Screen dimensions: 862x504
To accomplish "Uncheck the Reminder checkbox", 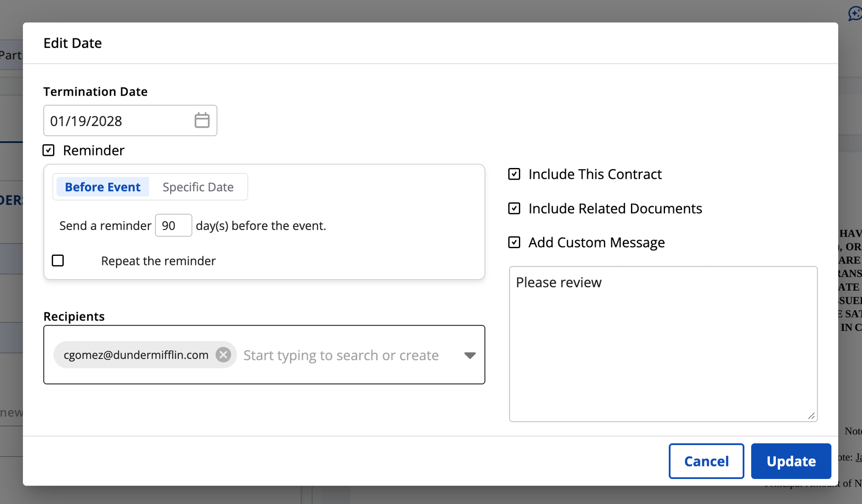I will click(x=49, y=150).
